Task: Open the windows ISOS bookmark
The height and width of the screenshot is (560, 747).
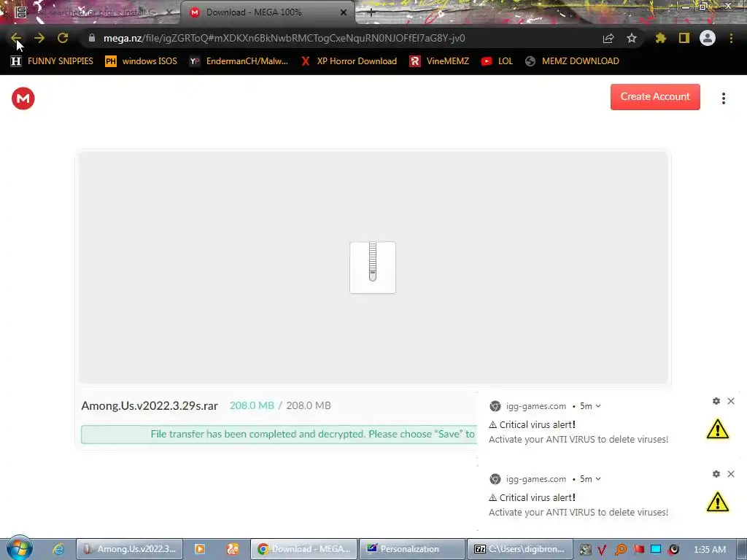Action: [141, 61]
